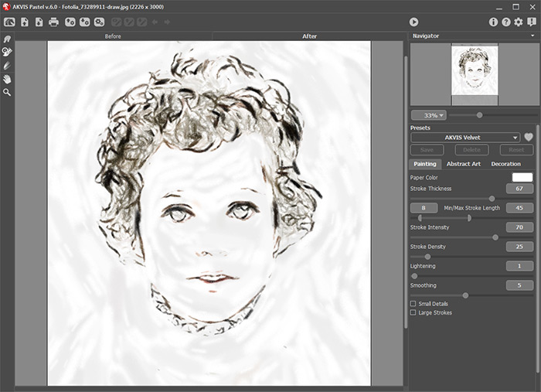Add preset to favorites heart icon
The image size is (541, 392).
pos(529,138)
